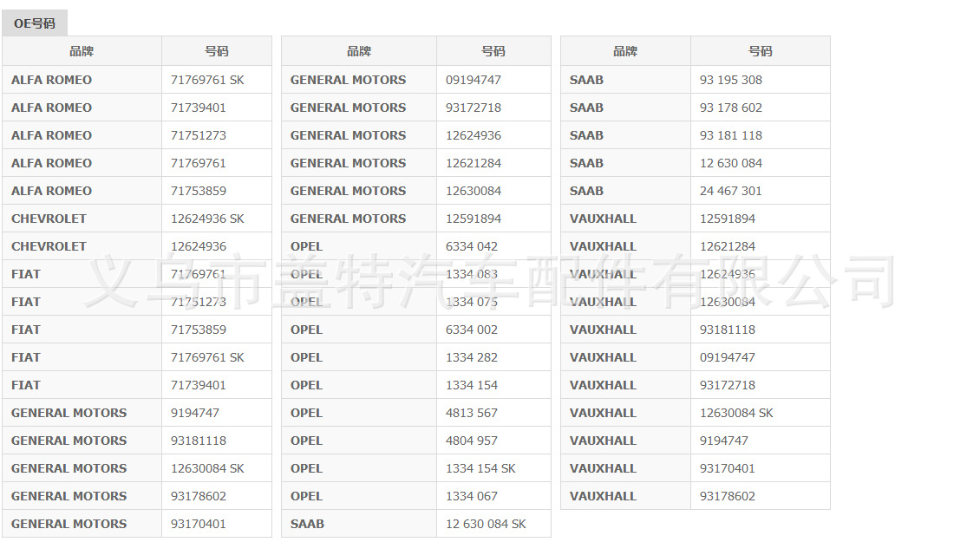The width and height of the screenshot is (980, 542).
Task: Select GENERAL MOTORS number 93172718
Action: (474, 108)
